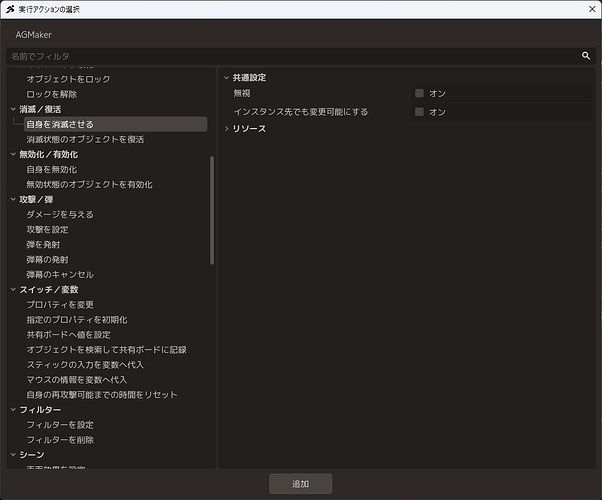
Task: Collapse the シーン group
Action: 13,455
